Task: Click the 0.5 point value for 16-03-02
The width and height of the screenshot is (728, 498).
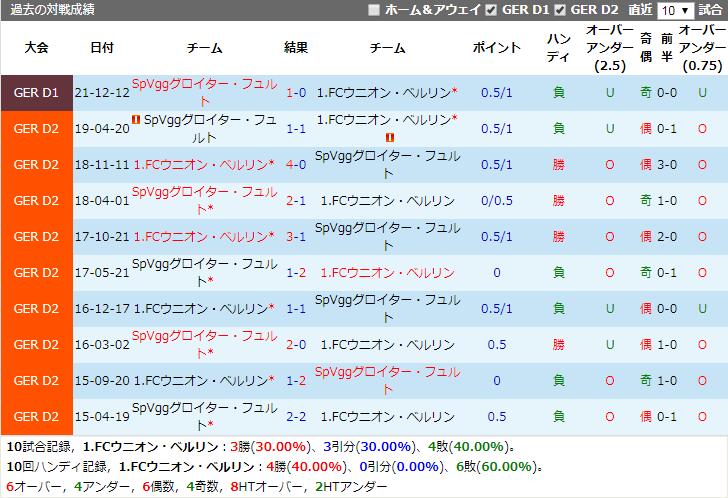Action: coord(497,345)
